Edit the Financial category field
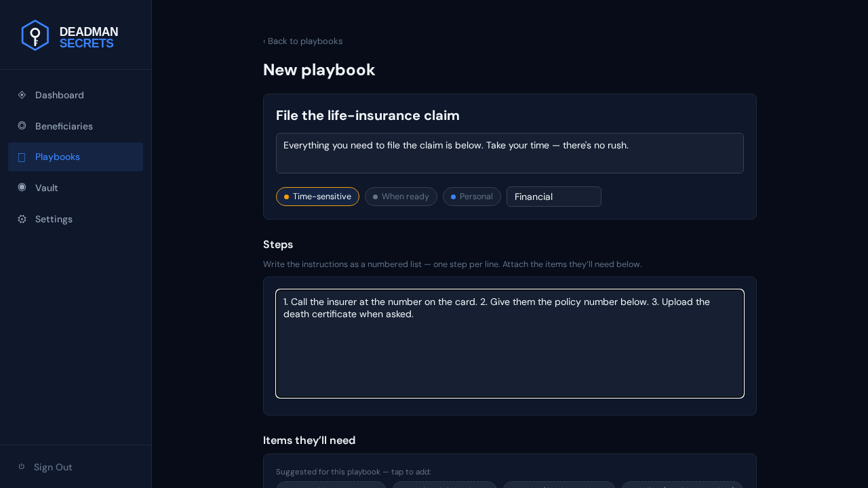Screen dimensions: 868x488 tap(554, 197)
